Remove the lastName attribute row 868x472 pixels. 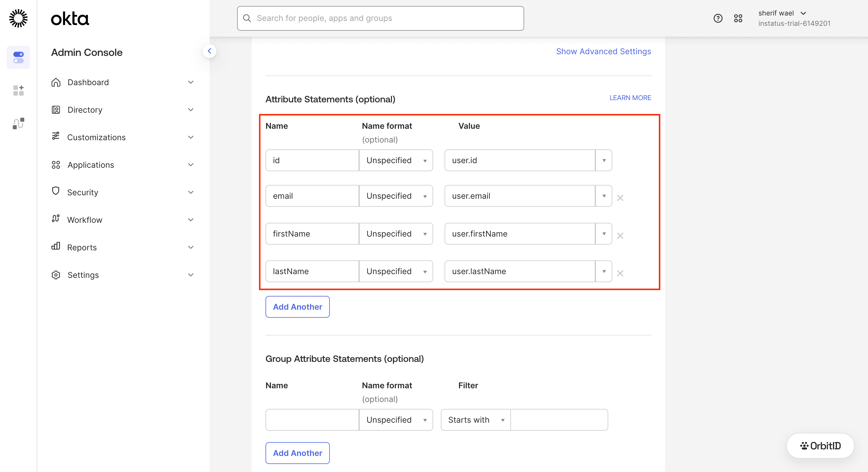pos(620,273)
